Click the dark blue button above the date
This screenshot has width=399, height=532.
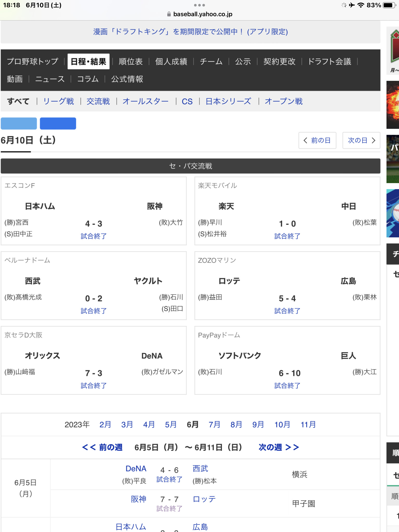pos(58,123)
